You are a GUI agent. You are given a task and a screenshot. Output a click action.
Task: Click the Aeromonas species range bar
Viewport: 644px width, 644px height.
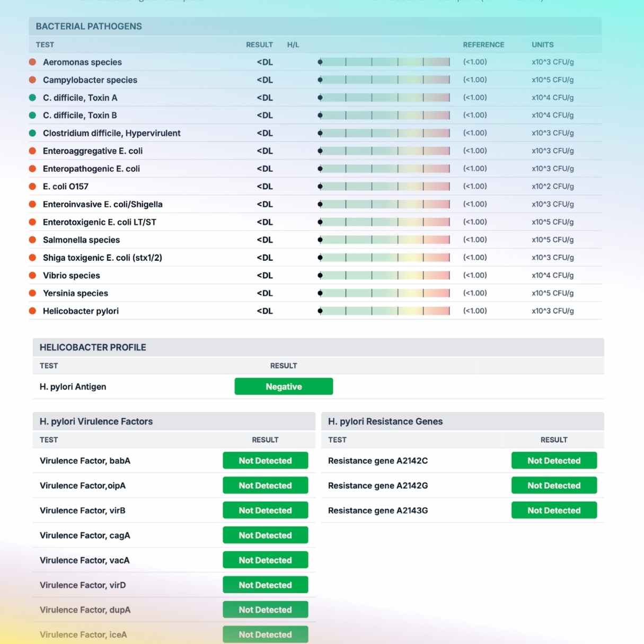[384, 62]
